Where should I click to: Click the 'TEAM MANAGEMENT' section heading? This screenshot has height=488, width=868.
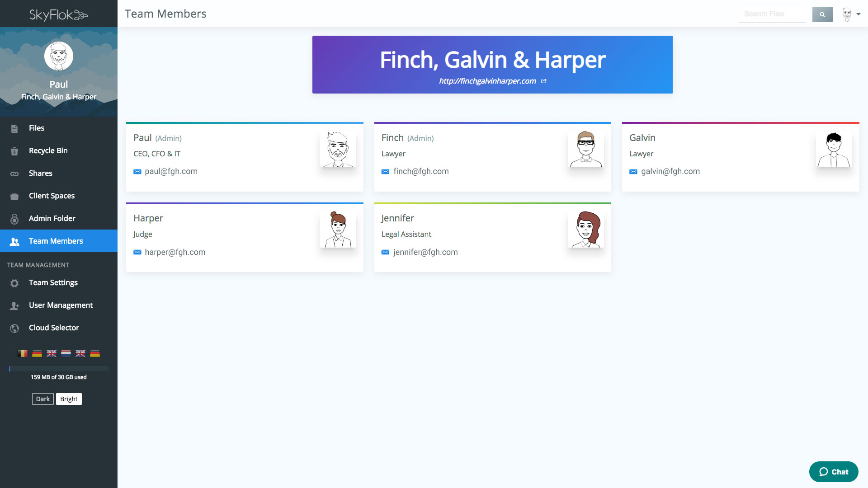click(38, 265)
